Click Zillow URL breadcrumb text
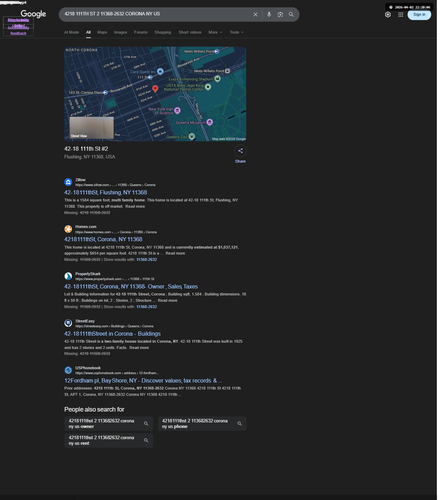Screen dimensions: 442x500 click(115, 185)
